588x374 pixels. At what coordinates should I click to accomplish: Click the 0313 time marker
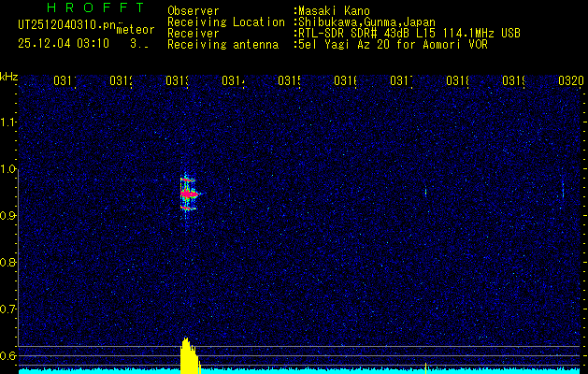tap(177, 81)
